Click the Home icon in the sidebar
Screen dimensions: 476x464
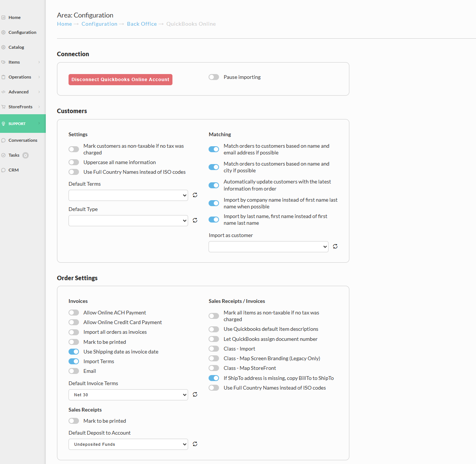[3, 17]
